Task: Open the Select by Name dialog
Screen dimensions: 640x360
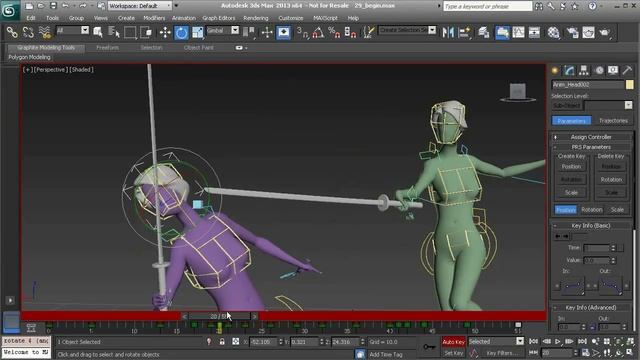Action: point(113,32)
